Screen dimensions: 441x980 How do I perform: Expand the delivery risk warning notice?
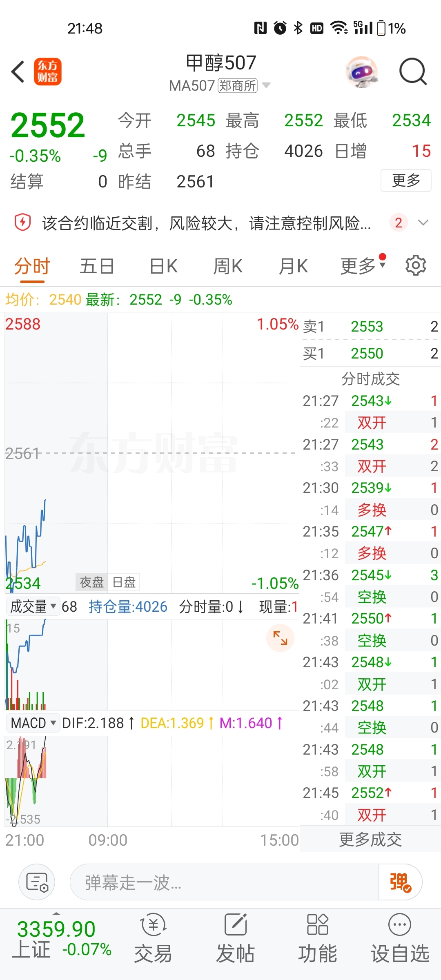tap(423, 223)
